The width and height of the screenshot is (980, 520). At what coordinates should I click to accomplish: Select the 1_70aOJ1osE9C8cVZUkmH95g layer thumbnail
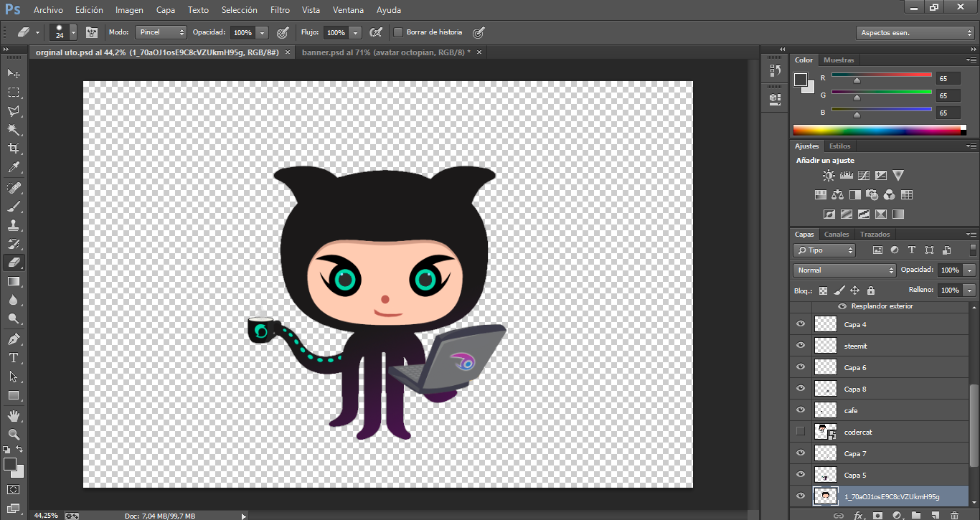[826, 496]
